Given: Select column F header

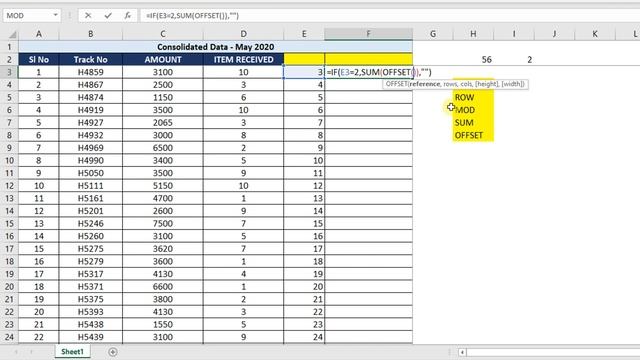Looking at the screenshot, I should tap(369, 34).
